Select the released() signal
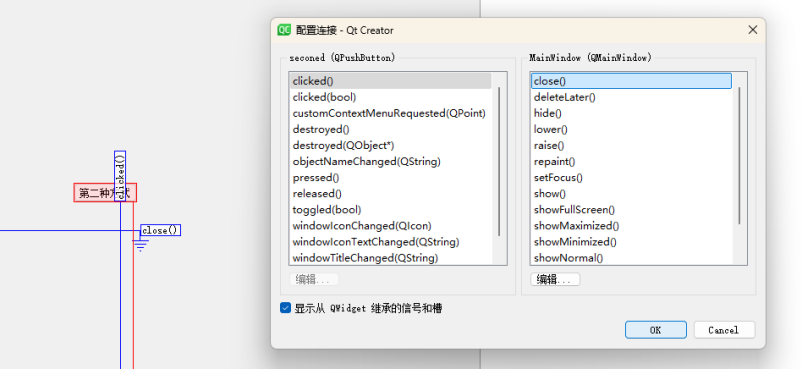802x369 pixels. (x=391, y=194)
